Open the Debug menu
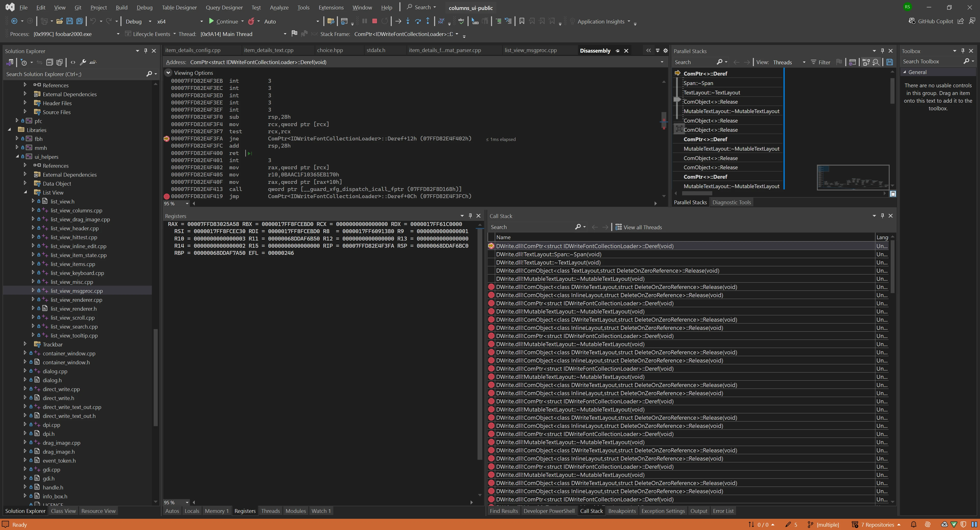The image size is (980, 530). [144, 7]
